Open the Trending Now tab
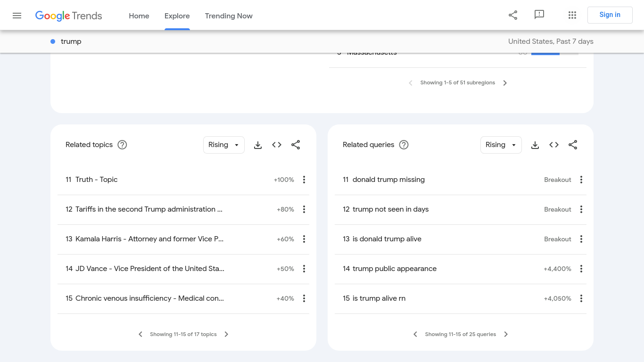 [x=229, y=16]
